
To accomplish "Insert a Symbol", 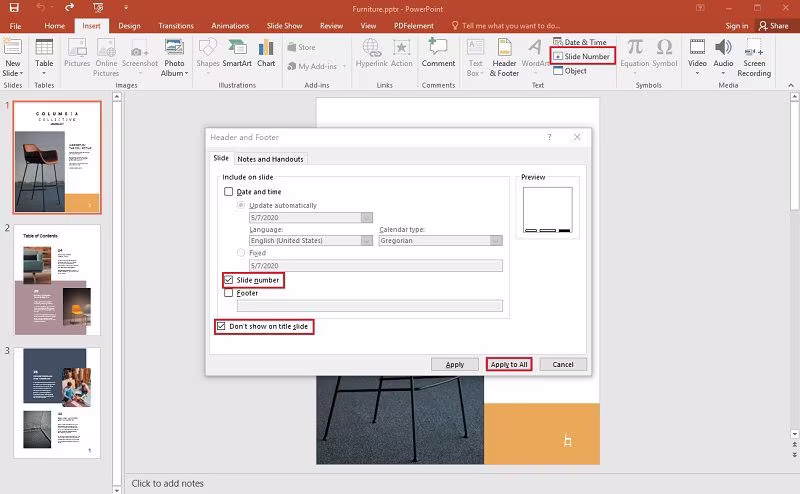I will click(x=664, y=53).
